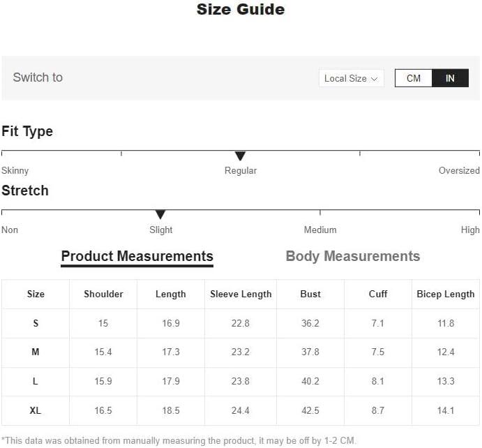Click the High stretch label
482x448 pixels.
(470, 230)
